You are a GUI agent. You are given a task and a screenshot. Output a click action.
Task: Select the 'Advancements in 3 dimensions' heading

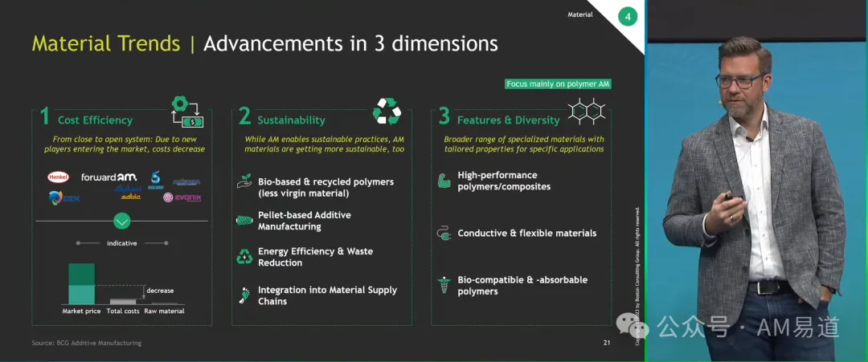coord(350,43)
